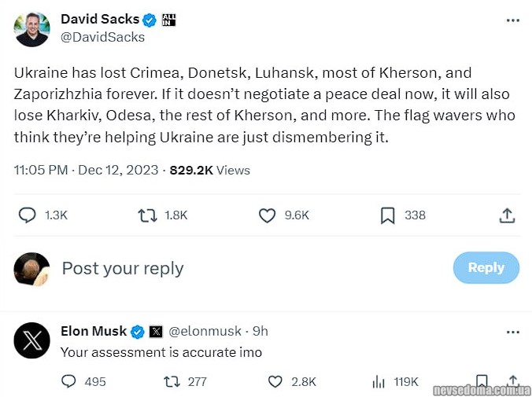Open replies to David Sacks' post

point(28,215)
